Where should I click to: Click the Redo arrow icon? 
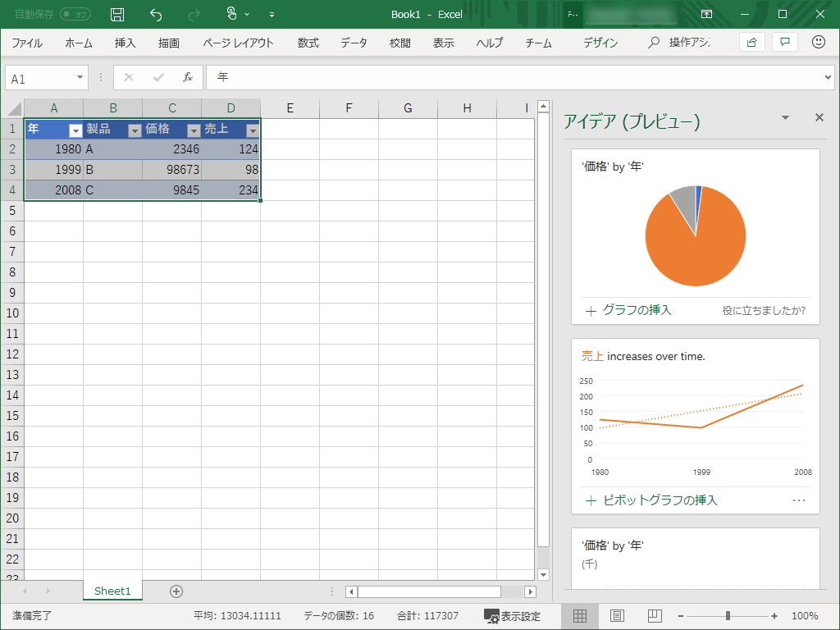tap(194, 15)
